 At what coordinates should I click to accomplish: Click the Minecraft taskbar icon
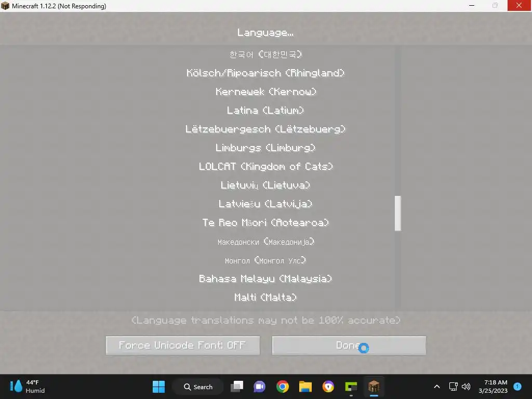click(x=374, y=387)
